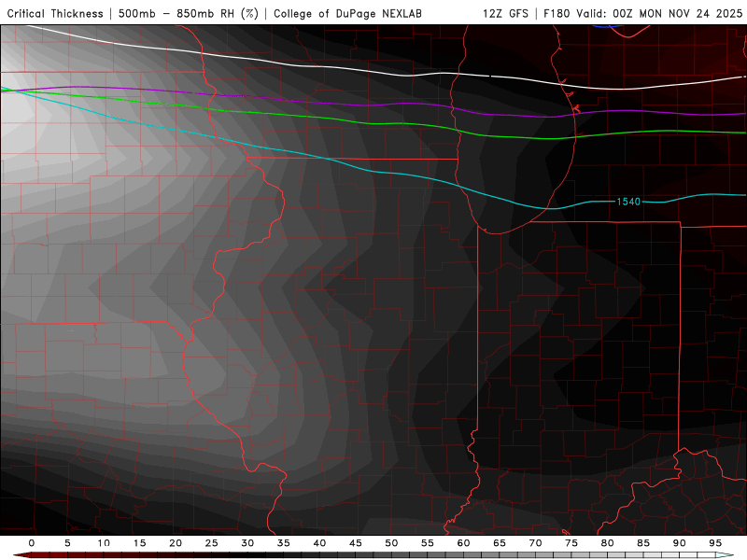Click the white high-end colorbar arrow
This screenshot has width=747, height=560.
pyautogui.click(x=725, y=555)
